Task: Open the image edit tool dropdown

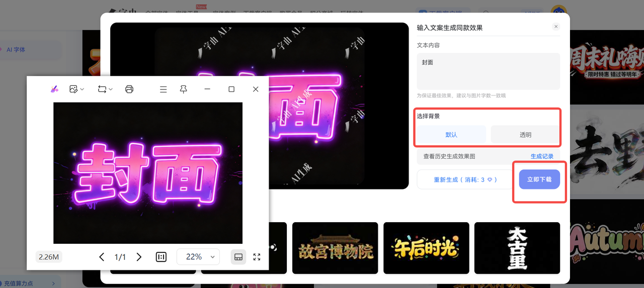Action: pyautogui.click(x=76, y=89)
